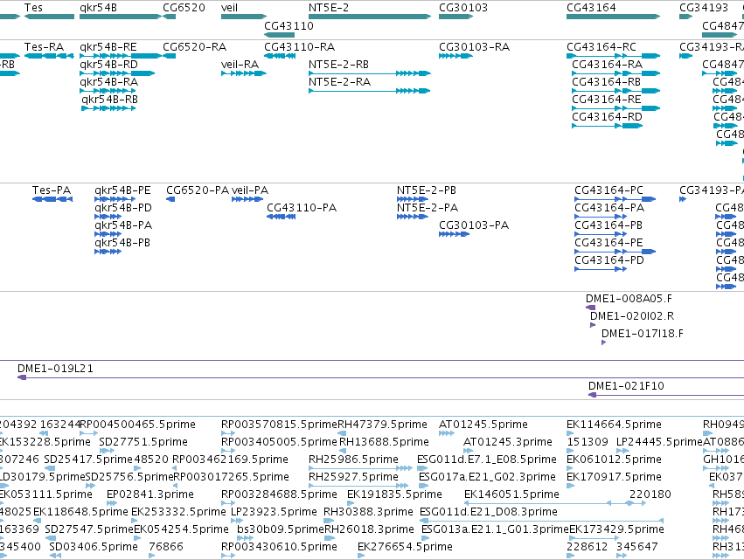744x560 pixels.
Task: Click the CG30103-RA transcript
Action: pos(456,56)
